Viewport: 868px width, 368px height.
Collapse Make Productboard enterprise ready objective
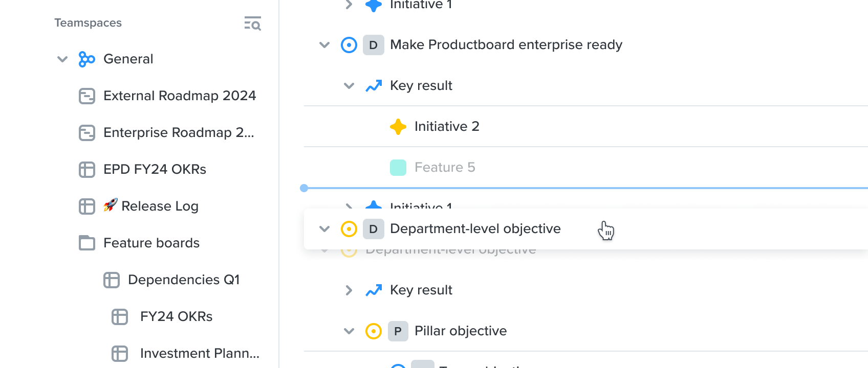[x=324, y=45]
